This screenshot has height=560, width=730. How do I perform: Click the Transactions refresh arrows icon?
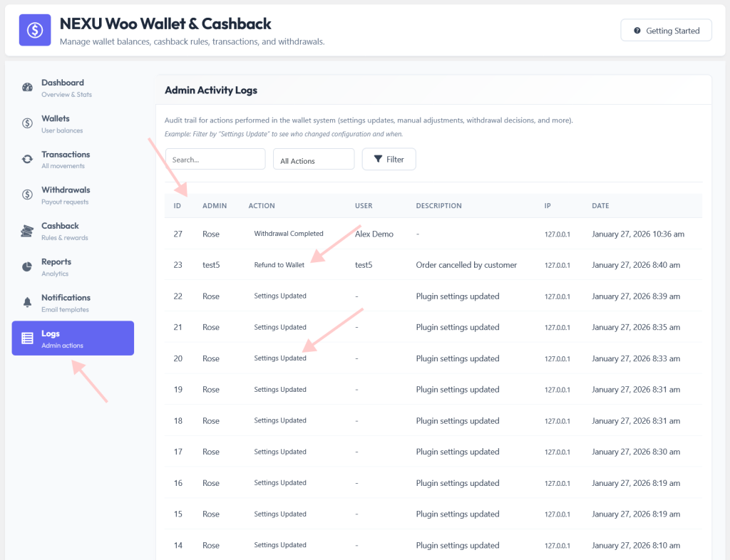pos(28,159)
